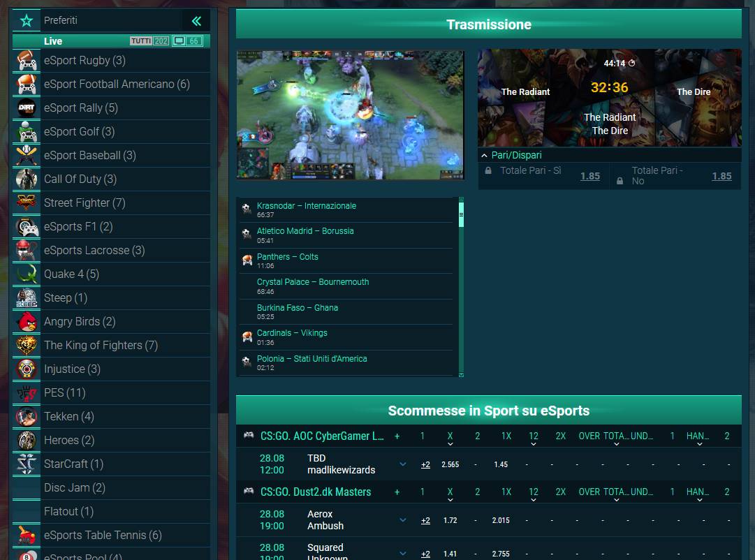Toggle TUTTI 202 live filter
Viewport: 755px width, 560px height.
(x=149, y=41)
